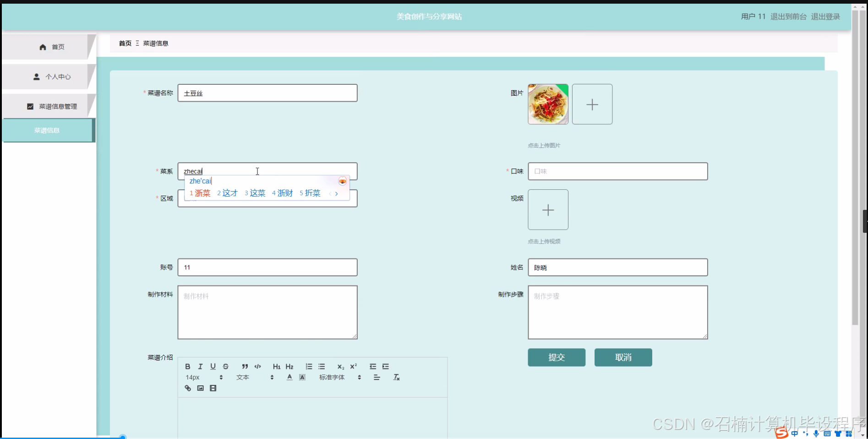Viewport: 868px width, 439px height.
Task: Enable voice input on the Sogou bar
Action: (815, 433)
